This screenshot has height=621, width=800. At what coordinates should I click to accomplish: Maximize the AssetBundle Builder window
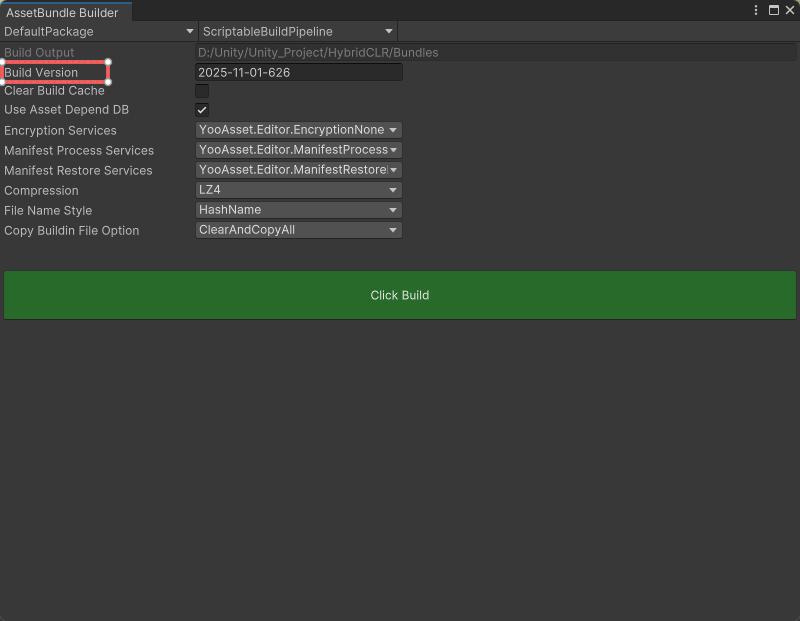pos(773,10)
